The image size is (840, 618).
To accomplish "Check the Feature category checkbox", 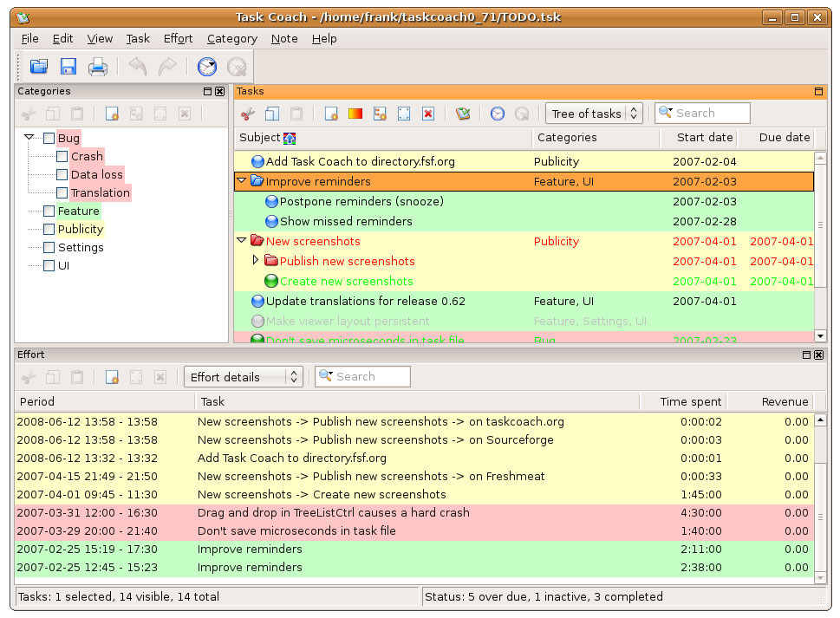I will coord(49,211).
